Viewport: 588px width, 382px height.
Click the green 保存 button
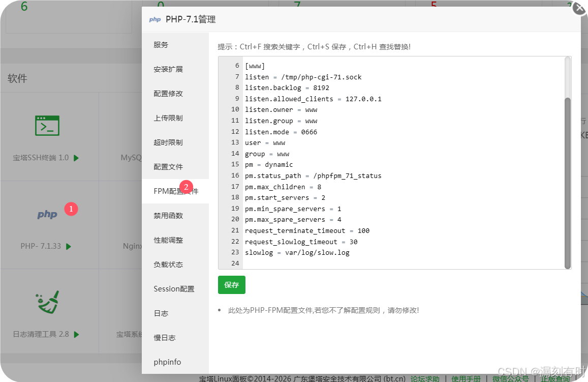(232, 285)
